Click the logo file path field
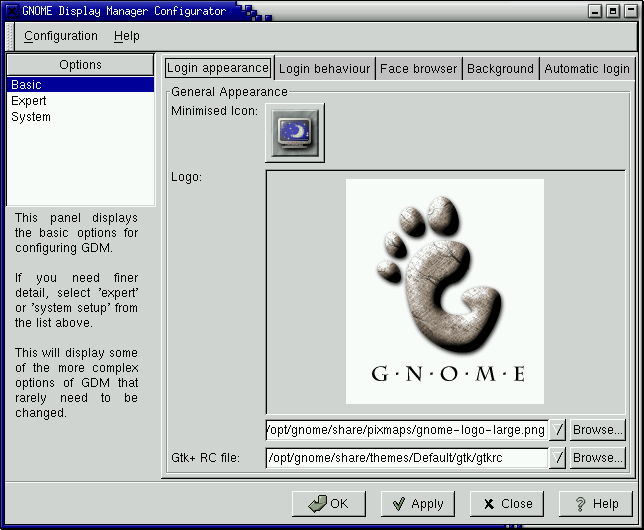Screen dimensions: 644x530 [x=407, y=430]
